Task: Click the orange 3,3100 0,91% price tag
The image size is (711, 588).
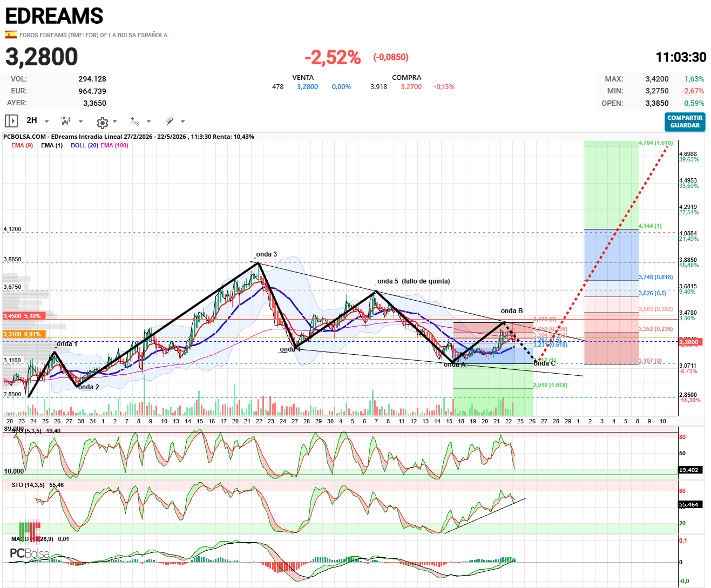Action: pyautogui.click(x=24, y=334)
